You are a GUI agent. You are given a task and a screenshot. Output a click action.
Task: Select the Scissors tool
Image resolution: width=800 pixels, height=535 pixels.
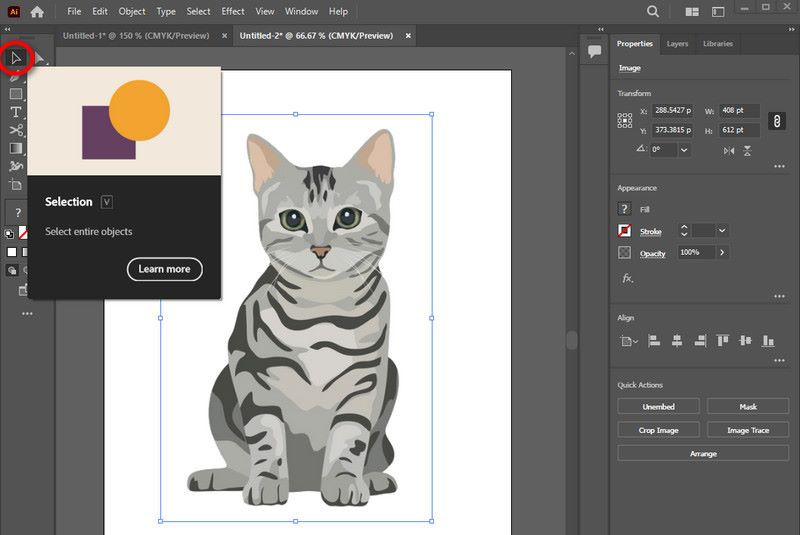click(x=16, y=130)
